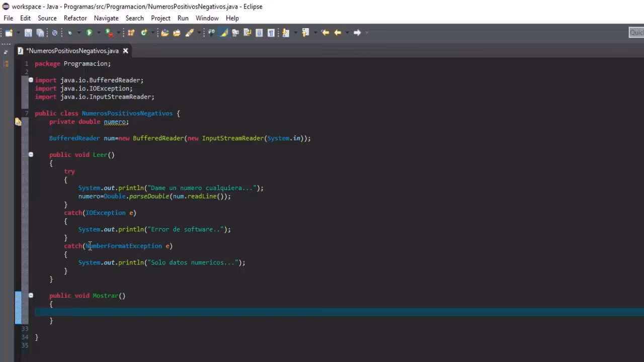
Task: Open the Window menu
Action: click(x=207, y=18)
